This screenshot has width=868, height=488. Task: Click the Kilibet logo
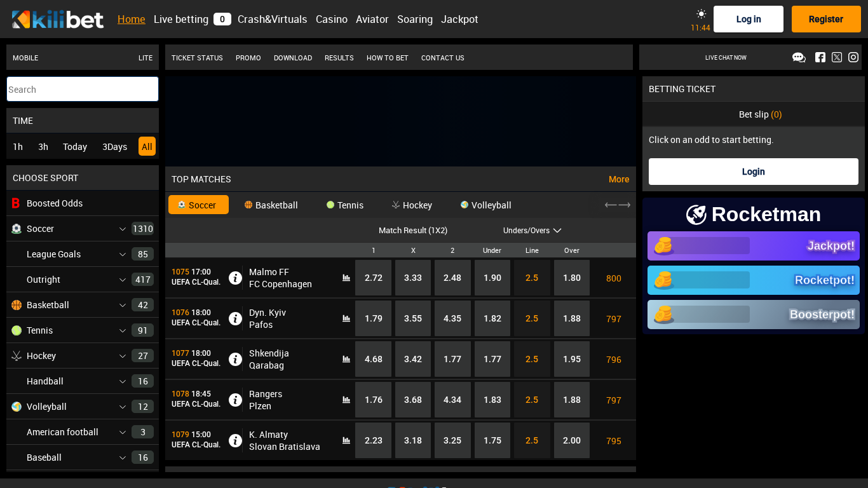tap(58, 19)
